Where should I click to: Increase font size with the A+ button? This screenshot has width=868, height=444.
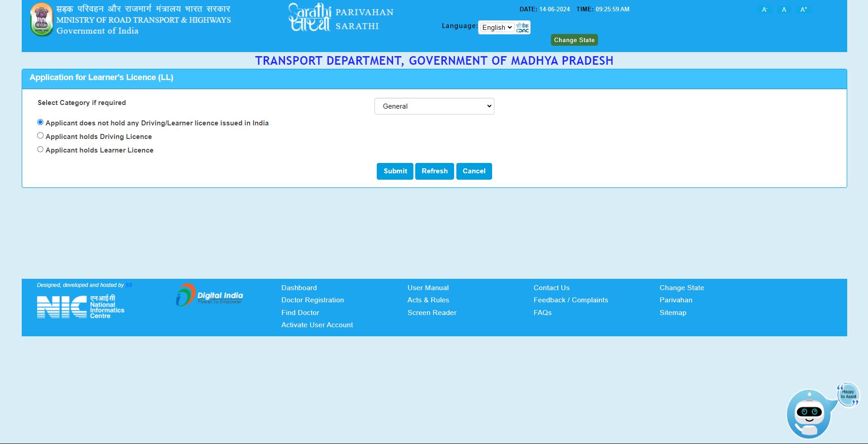point(804,10)
